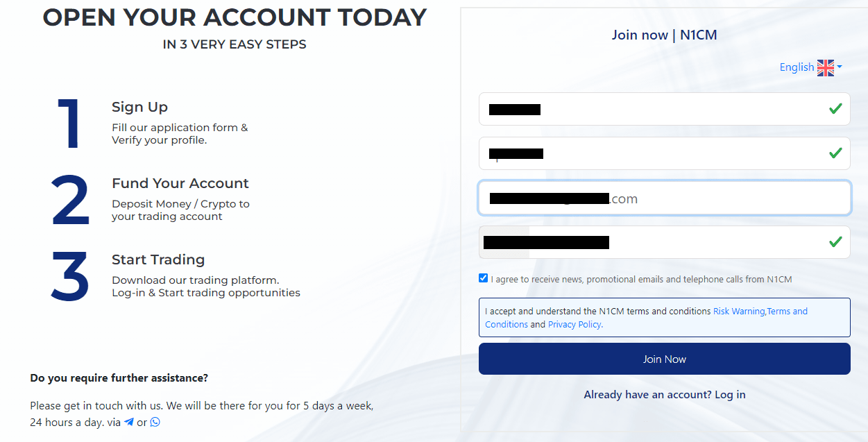868x442 pixels.
Task: Click the UK flag icon
Action: pos(826,67)
